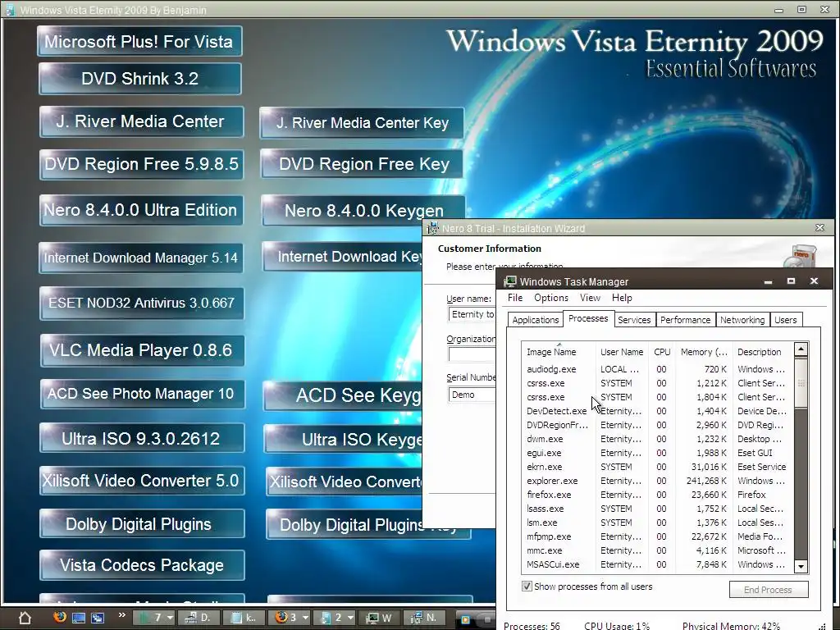Click the process list scrollbar thumb

(801, 383)
